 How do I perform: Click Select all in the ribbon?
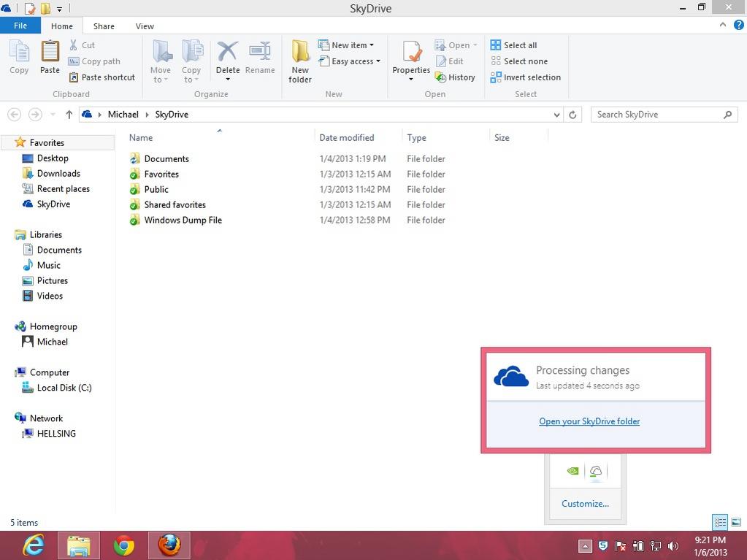point(513,45)
